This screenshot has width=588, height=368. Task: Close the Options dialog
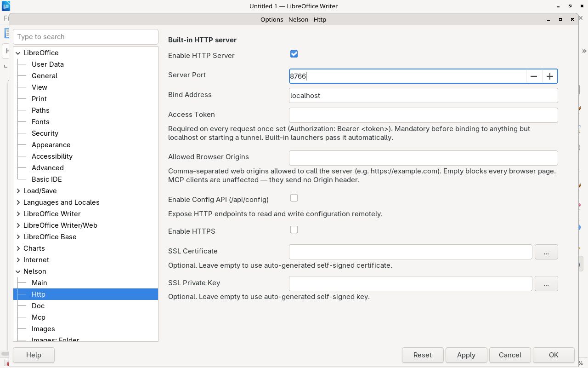pyautogui.click(x=572, y=19)
